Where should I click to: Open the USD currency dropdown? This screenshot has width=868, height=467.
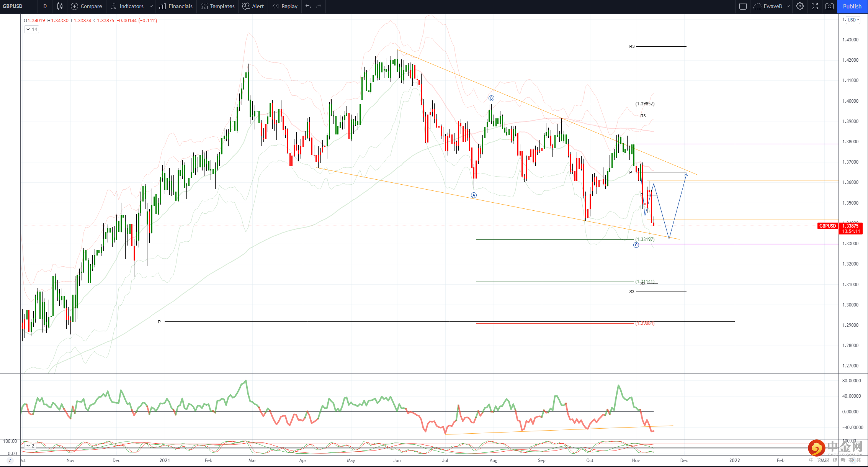pos(853,20)
